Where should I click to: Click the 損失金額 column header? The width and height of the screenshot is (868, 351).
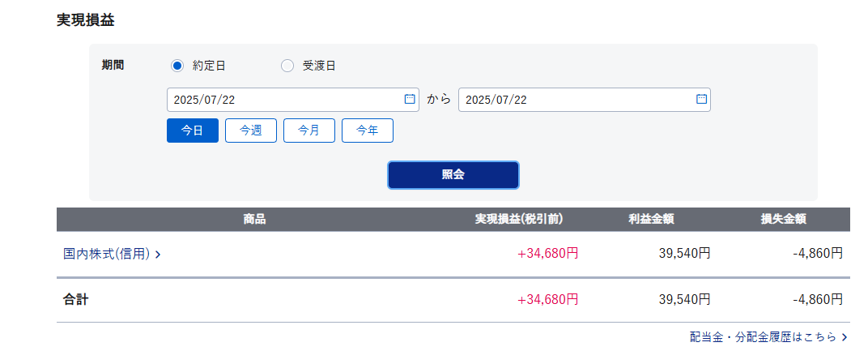(783, 219)
